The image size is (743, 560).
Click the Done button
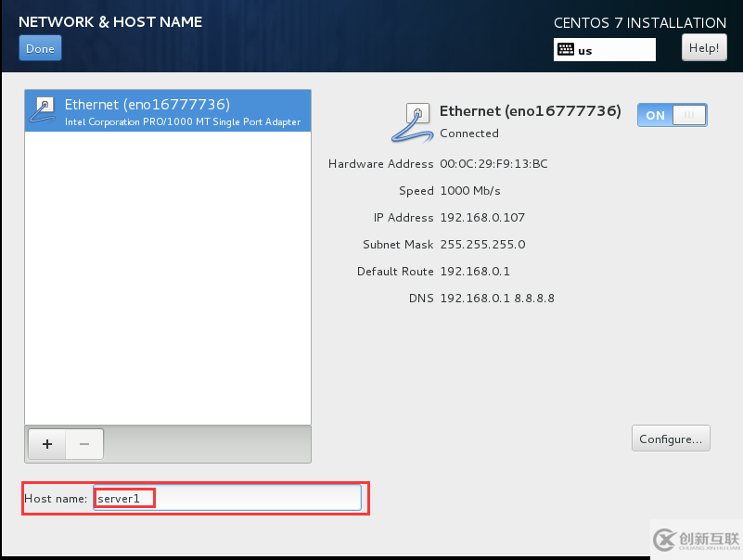click(x=40, y=48)
